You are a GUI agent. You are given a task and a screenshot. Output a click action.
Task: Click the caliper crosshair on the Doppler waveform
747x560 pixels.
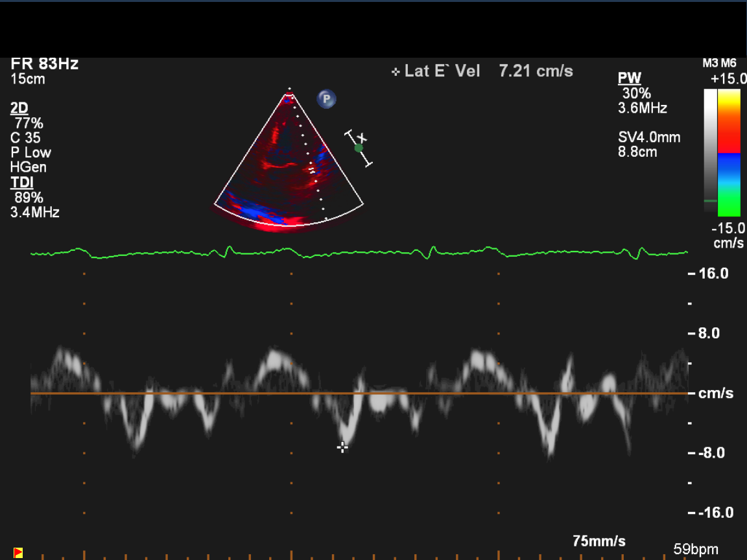[342, 447]
